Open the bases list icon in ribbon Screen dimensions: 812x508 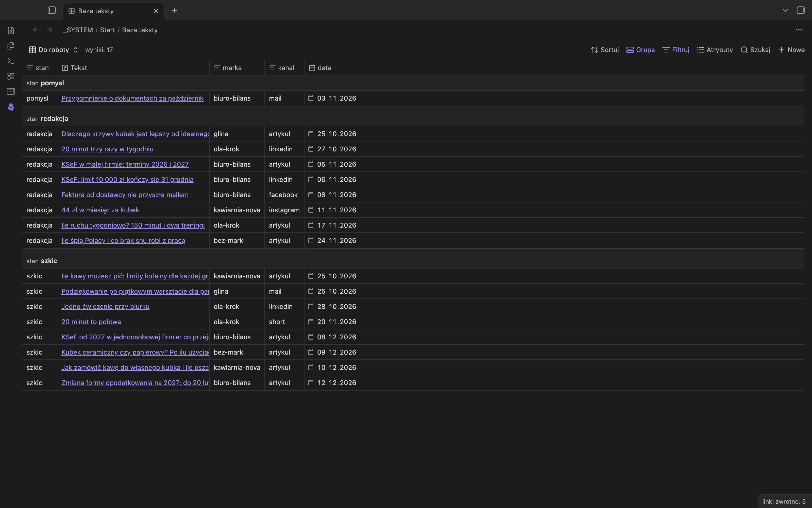click(11, 76)
